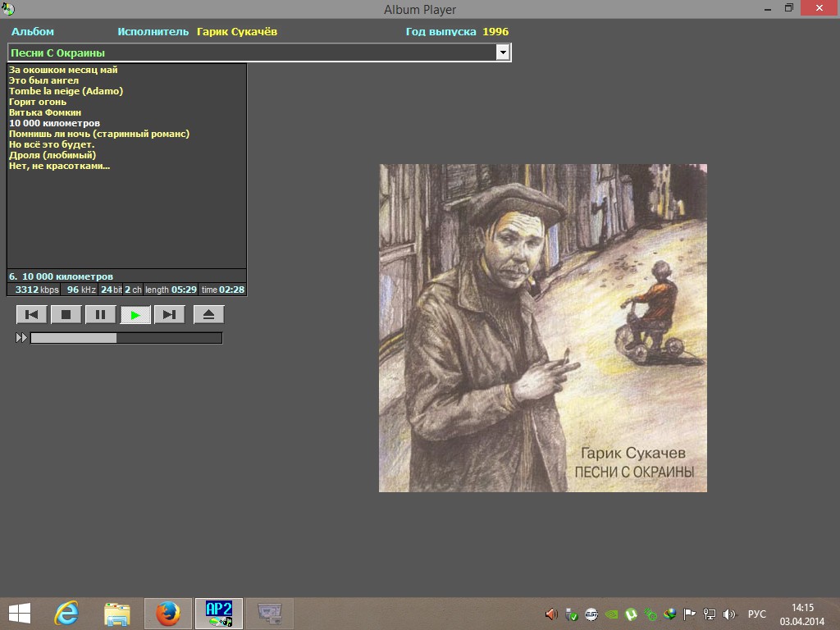The width and height of the screenshot is (840, 630).
Task: Skip to the next track
Action: pyautogui.click(x=169, y=314)
